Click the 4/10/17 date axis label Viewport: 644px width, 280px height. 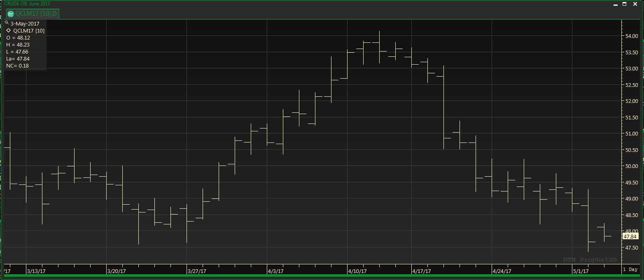click(357, 271)
